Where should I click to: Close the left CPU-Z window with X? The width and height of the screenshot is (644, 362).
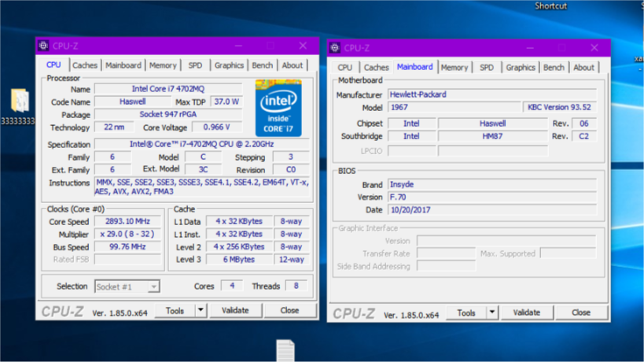click(x=303, y=46)
